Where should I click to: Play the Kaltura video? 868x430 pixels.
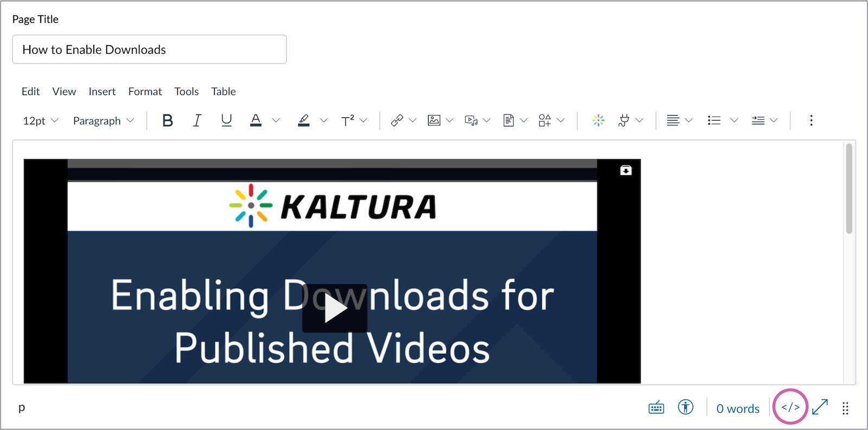click(335, 308)
